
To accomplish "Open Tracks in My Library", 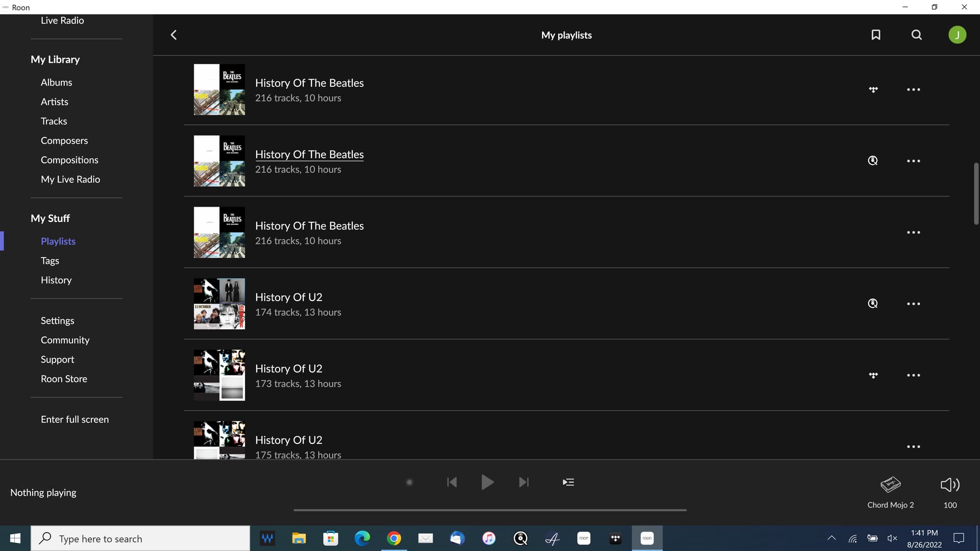I will (x=54, y=121).
